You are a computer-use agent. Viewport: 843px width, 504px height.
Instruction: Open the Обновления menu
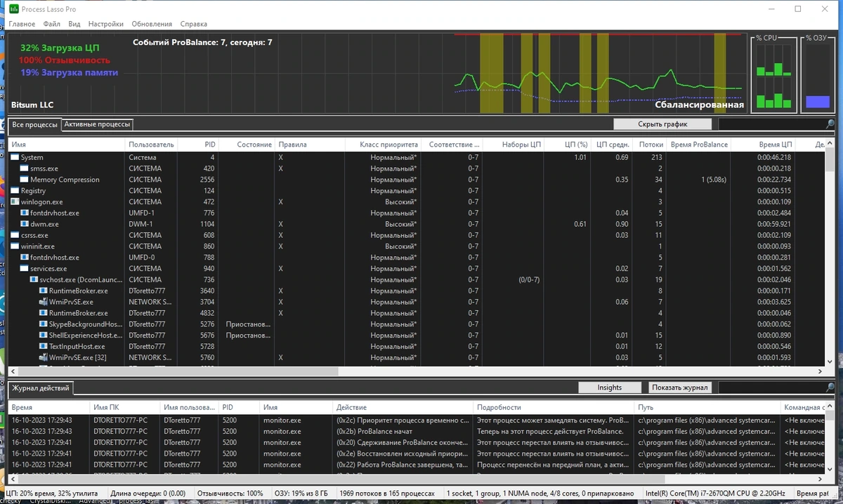151,24
